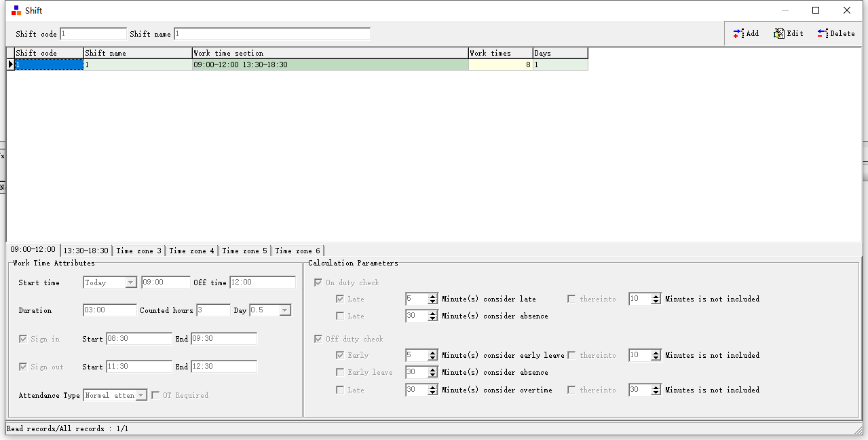The width and height of the screenshot is (868, 440).
Task: Click the Start time 09:00 field
Action: tap(166, 282)
